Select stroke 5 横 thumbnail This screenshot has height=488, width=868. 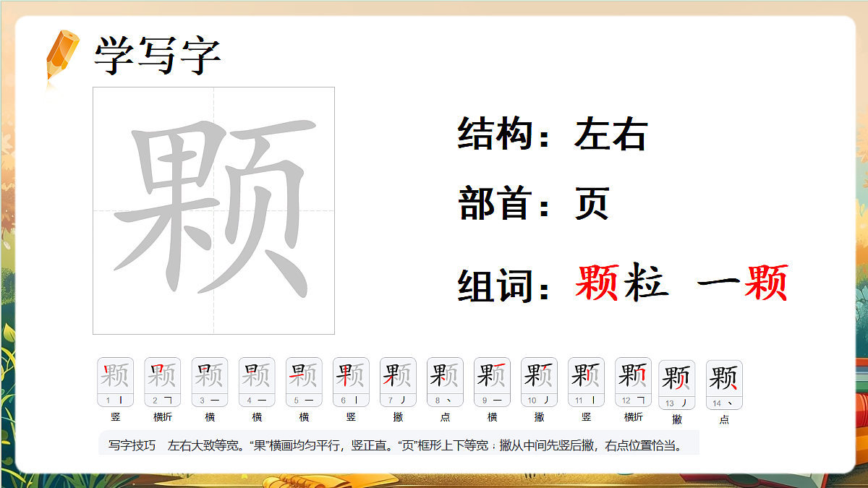(x=304, y=382)
